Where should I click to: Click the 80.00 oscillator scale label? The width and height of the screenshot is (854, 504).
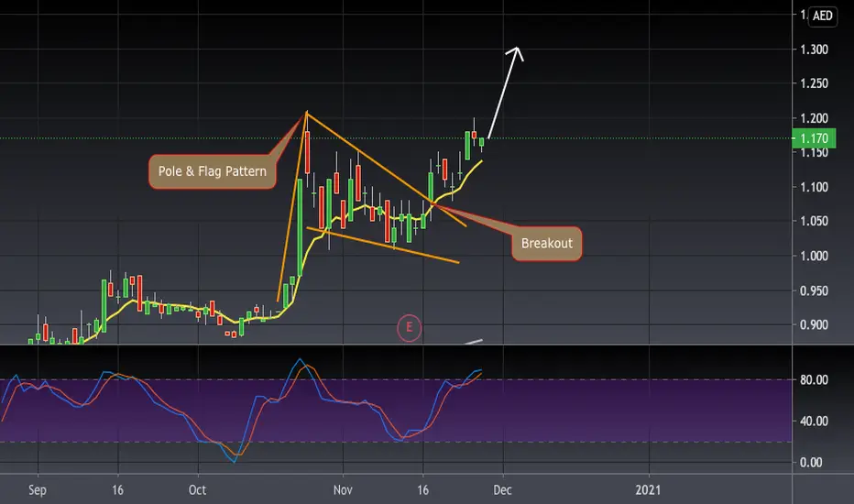tap(814, 379)
